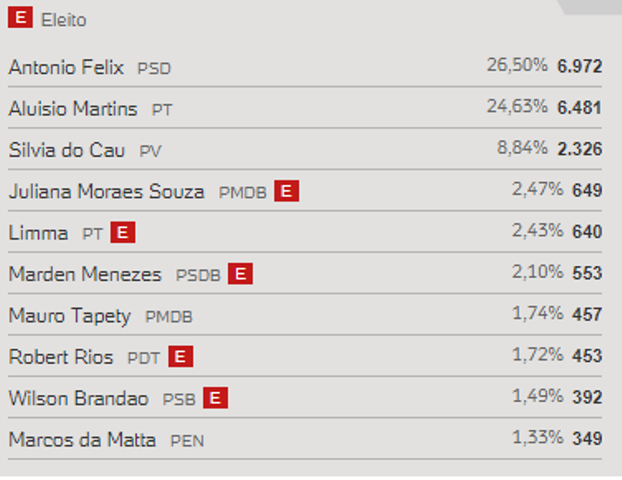
Task: Click the PEN party label
Action: tap(187, 441)
